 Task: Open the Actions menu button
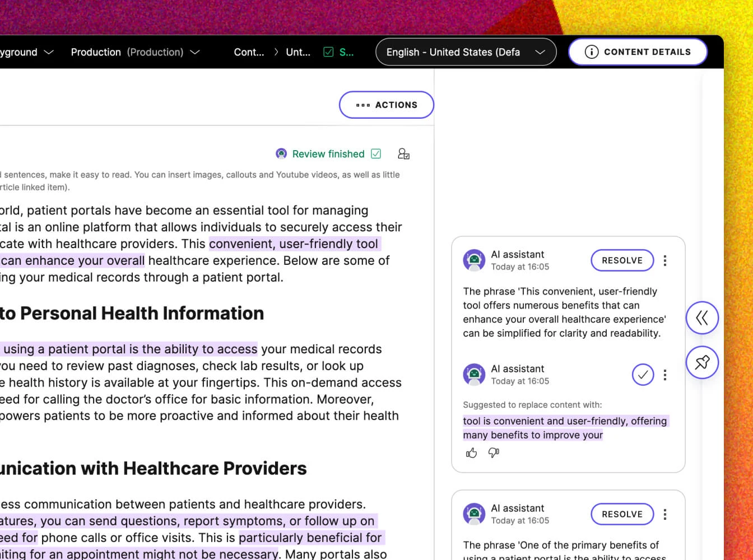386,105
